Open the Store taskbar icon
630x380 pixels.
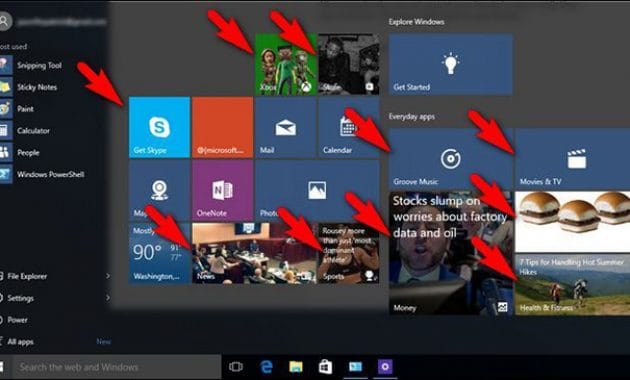325,367
